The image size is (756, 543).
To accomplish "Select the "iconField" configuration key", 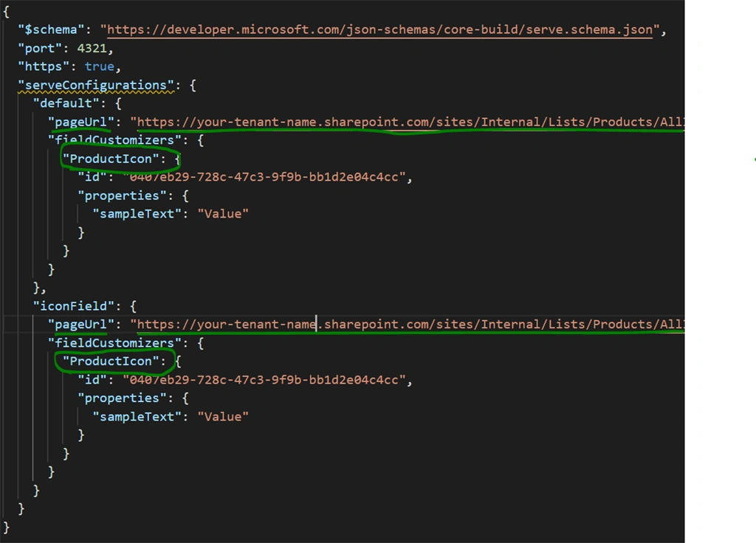I will (74, 306).
